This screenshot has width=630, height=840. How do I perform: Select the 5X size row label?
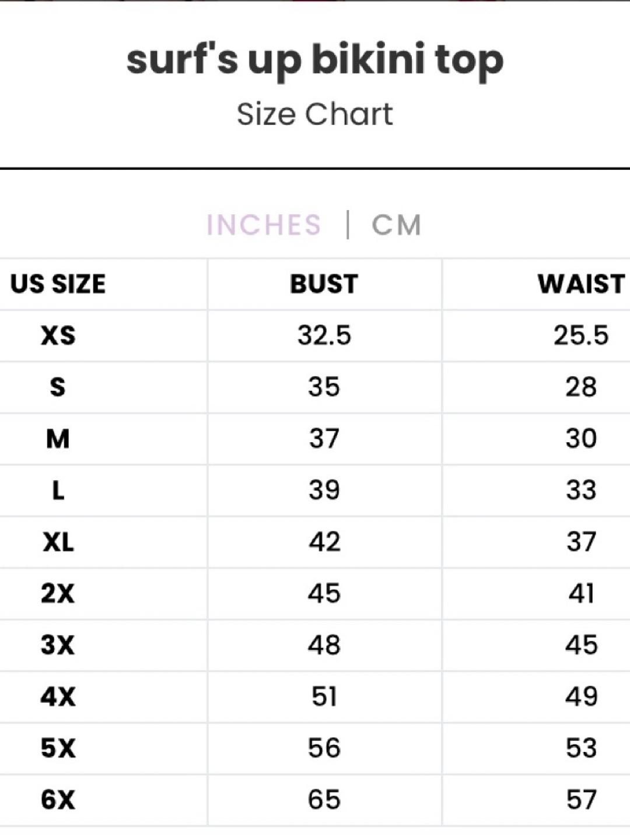point(58,748)
